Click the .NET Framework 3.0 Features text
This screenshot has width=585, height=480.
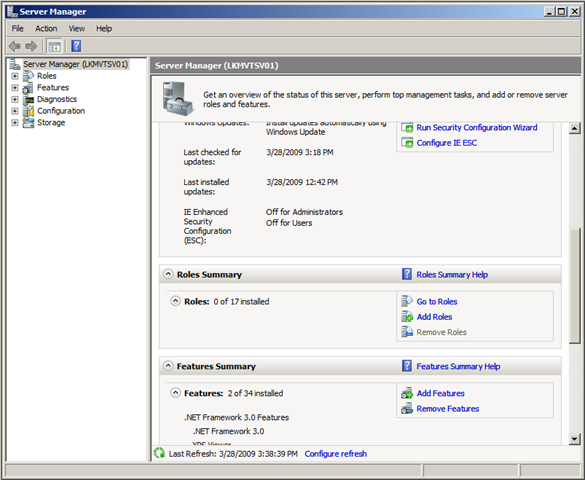[x=237, y=417]
